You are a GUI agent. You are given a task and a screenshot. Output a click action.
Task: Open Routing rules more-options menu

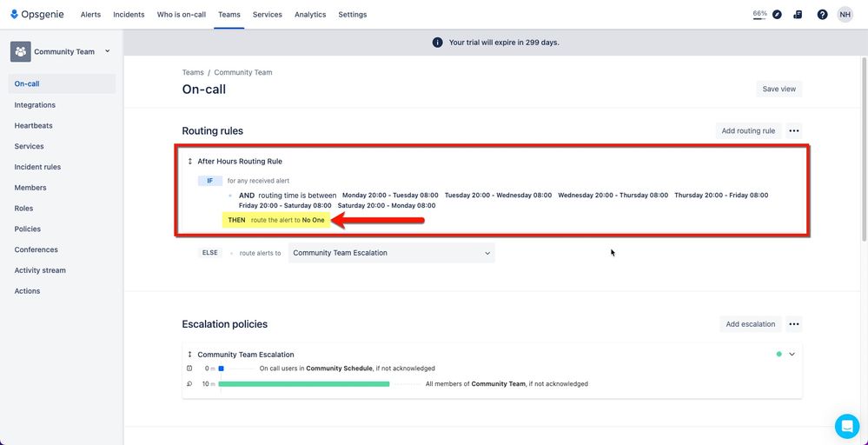coord(794,131)
